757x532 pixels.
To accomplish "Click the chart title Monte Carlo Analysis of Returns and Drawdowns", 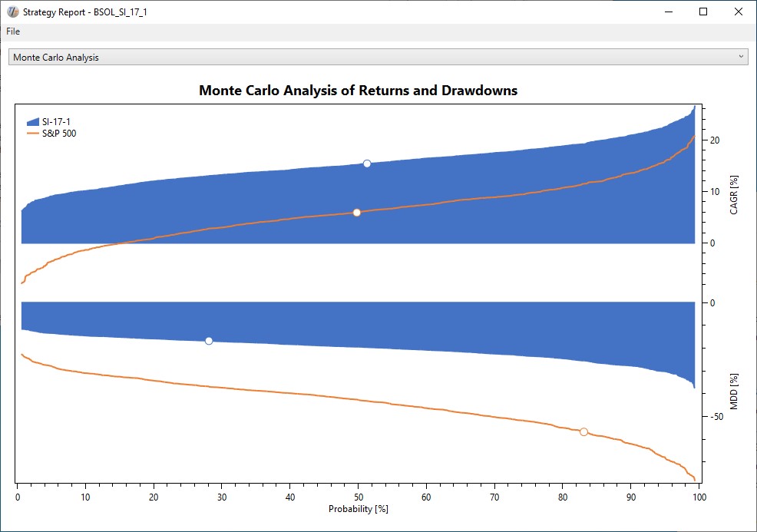I will click(x=359, y=91).
